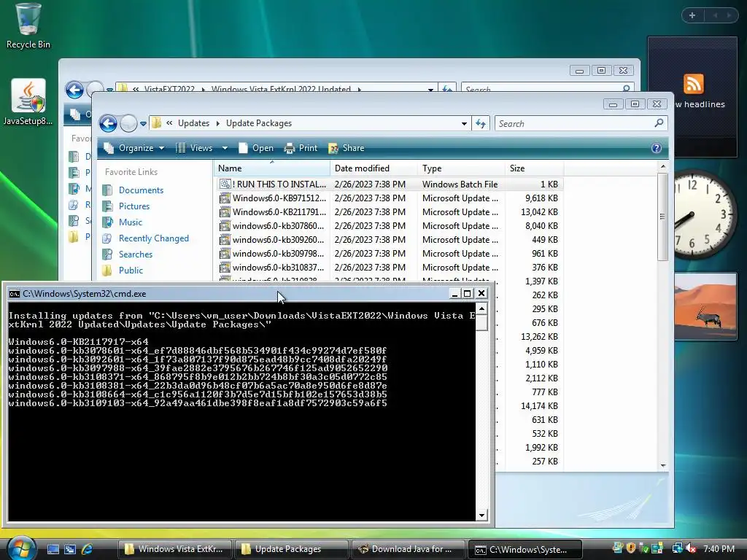The width and height of the screenshot is (747, 560).
Task: Click the slideshow picture gadget
Action: click(x=705, y=306)
